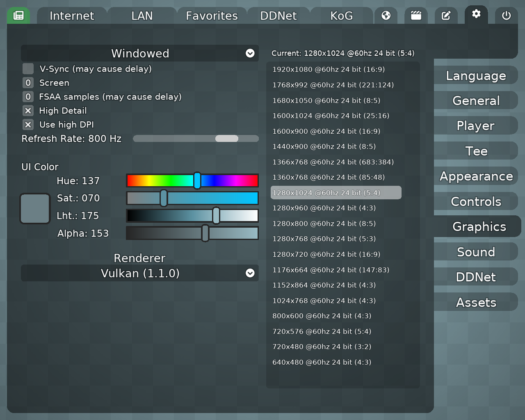The width and height of the screenshot is (525, 420).
Task: Open the Assets settings page
Action: tap(476, 302)
